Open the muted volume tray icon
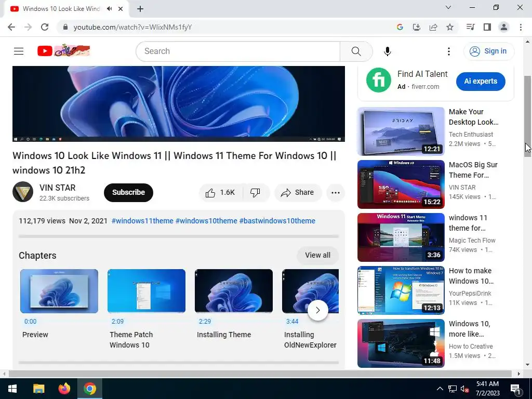The width and height of the screenshot is (532, 399). pyautogui.click(x=464, y=389)
